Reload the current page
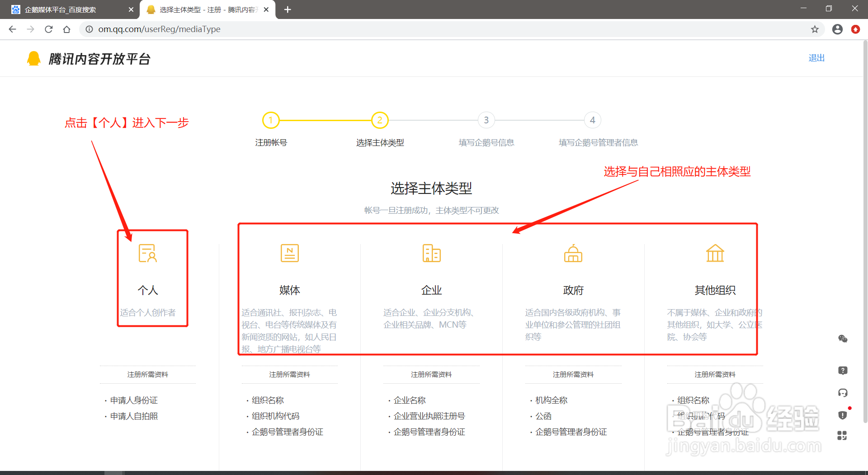The height and width of the screenshot is (475, 868). [49, 29]
